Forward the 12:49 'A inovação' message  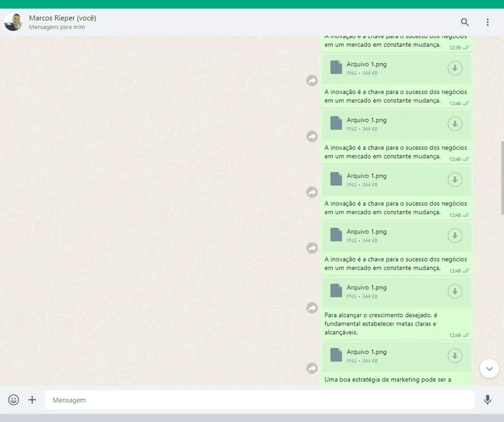pos(312,248)
